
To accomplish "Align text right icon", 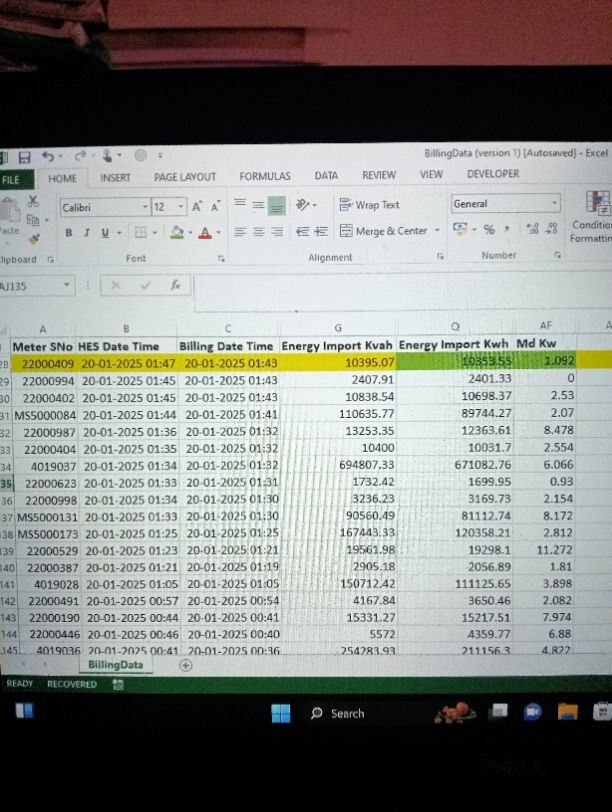I will pos(277,231).
